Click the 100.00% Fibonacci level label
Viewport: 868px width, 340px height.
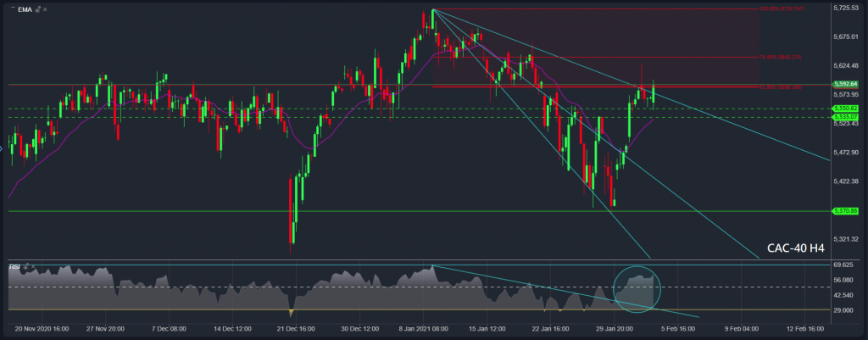[x=778, y=9]
